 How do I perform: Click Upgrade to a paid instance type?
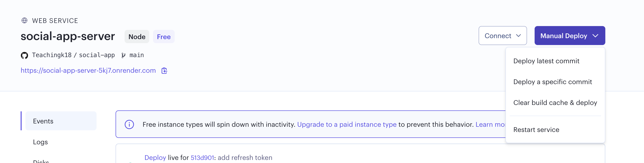(x=346, y=124)
